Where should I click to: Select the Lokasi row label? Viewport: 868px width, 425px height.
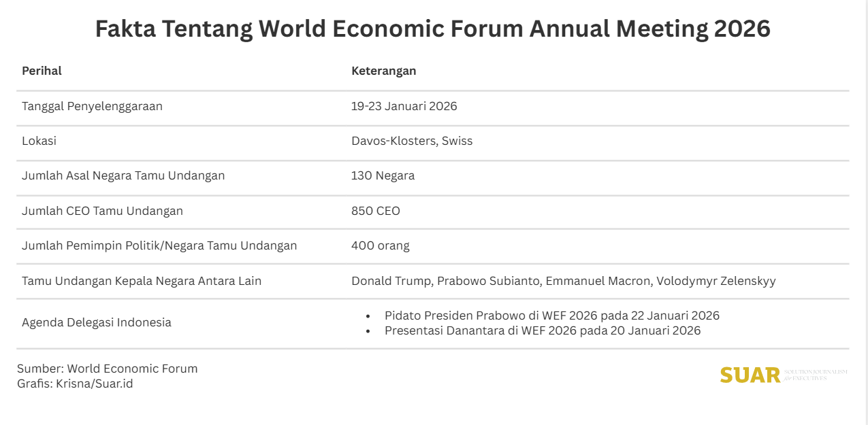click(39, 141)
